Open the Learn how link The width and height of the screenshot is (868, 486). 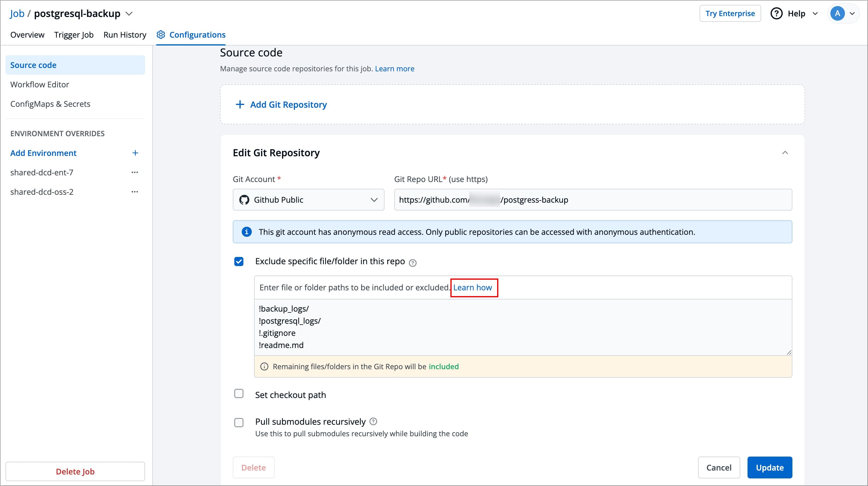[x=473, y=288]
